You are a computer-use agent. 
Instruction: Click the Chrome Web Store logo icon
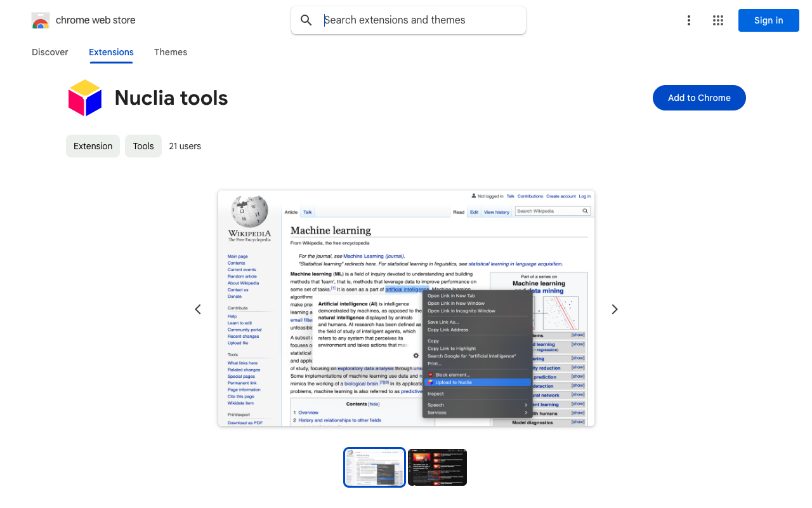pyautogui.click(x=41, y=20)
